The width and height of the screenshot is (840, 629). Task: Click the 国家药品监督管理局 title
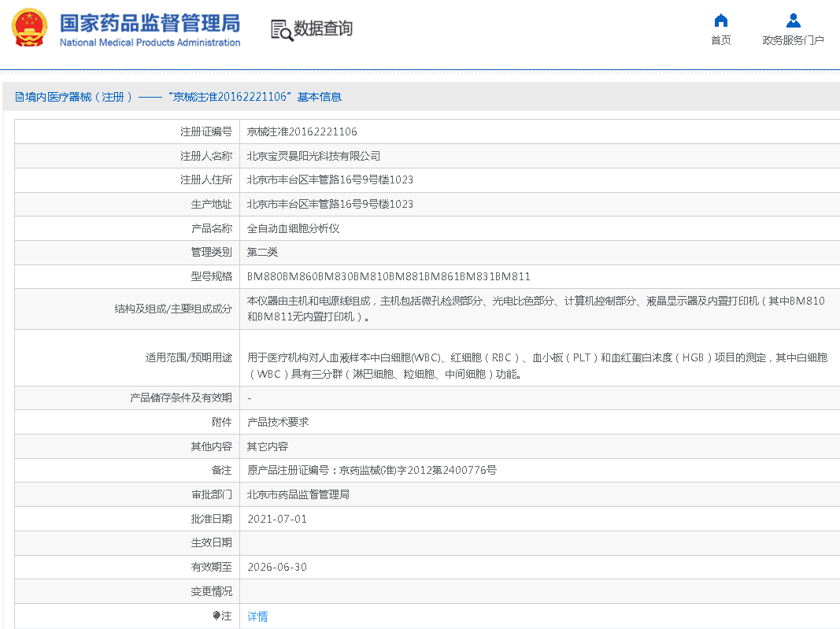pyautogui.click(x=150, y=23)
